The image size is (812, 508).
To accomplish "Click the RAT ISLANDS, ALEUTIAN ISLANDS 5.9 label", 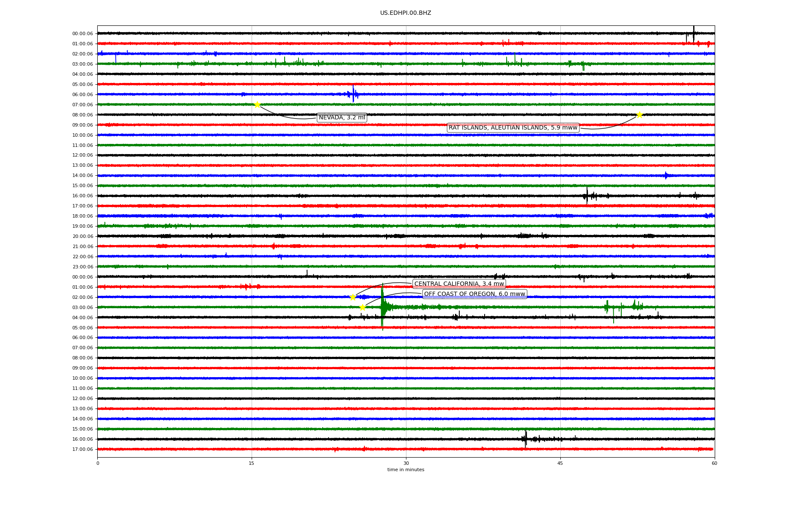I will tap(513, 128).
